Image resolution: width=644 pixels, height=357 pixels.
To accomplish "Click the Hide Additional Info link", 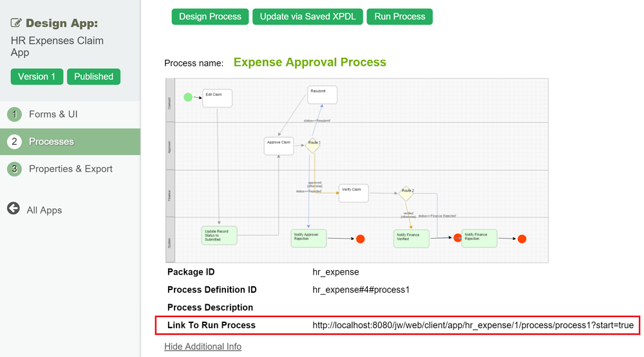I will [x=203, y=347].
